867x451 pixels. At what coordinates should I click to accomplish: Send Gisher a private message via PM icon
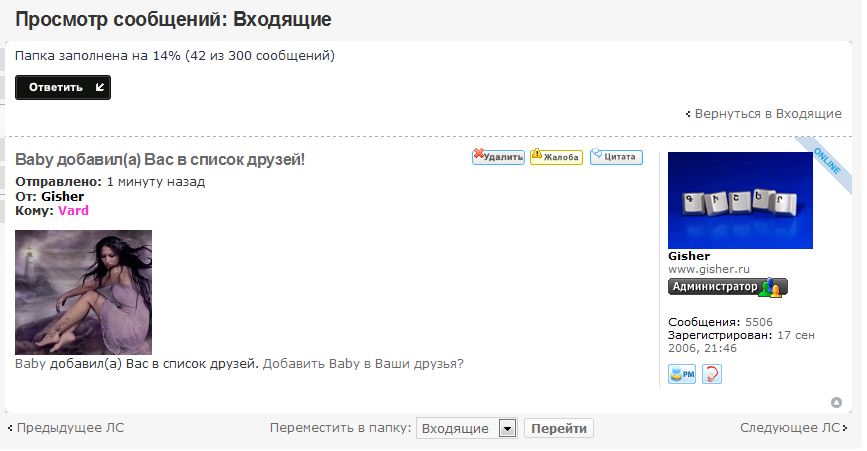tap(681, 374)
